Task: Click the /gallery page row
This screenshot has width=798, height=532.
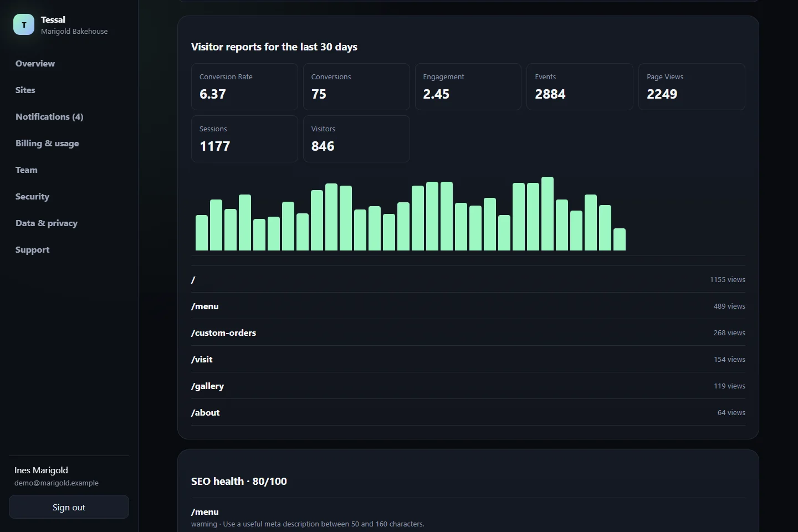Action: click(x=468, y=386)
